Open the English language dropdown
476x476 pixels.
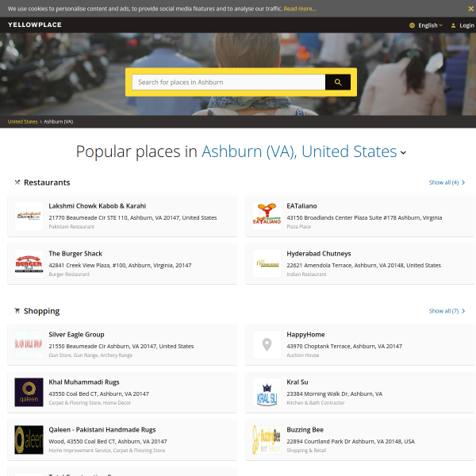[x=430, y=25]
